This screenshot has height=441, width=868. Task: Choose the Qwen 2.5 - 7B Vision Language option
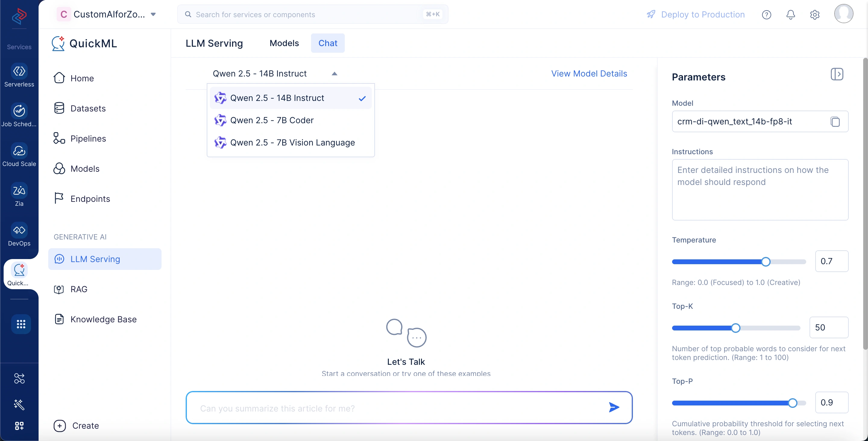pyautogui.click(x=292, y=142)
